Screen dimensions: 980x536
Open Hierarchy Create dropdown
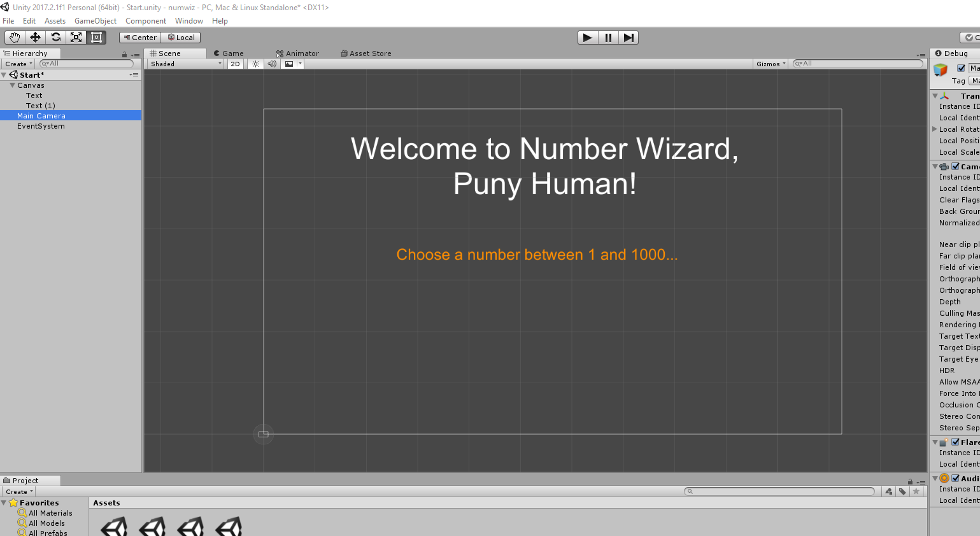[x=18, y=64]
